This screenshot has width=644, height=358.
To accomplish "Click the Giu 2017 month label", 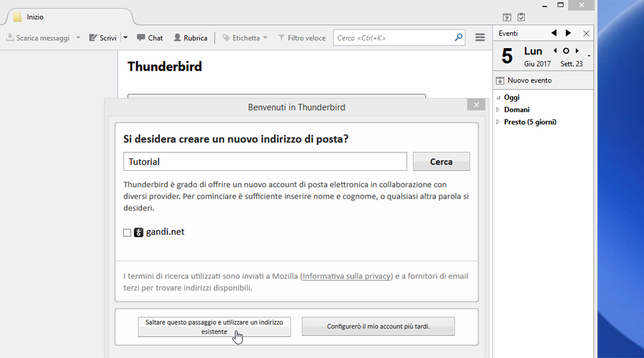I will tap(538, 64).
